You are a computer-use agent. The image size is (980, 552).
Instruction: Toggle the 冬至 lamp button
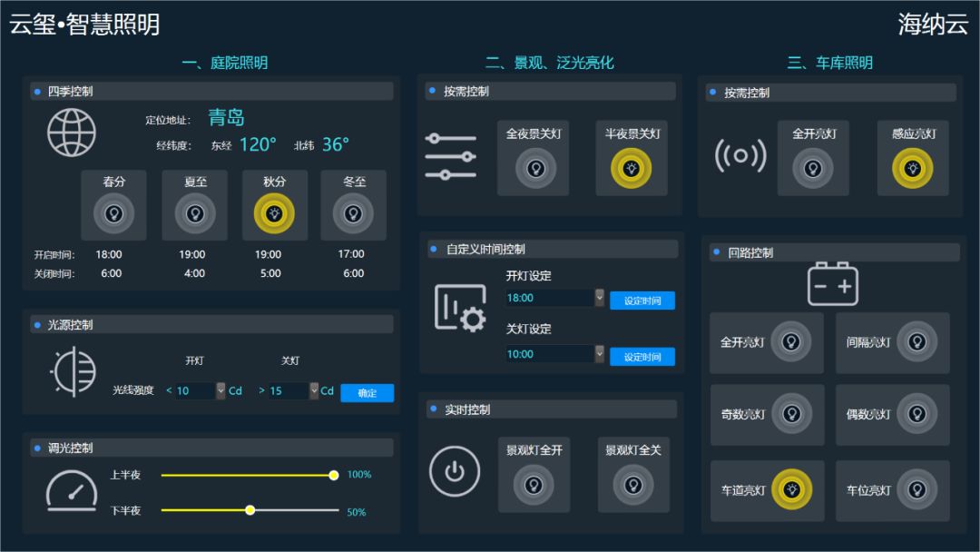pos(353,213)
